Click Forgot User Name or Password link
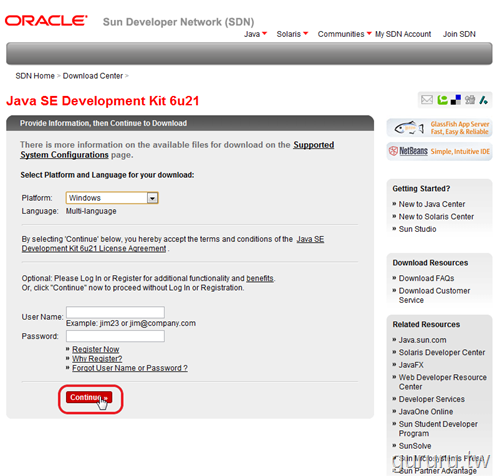Viewport: 500px width, 476px height. [130, 368]
